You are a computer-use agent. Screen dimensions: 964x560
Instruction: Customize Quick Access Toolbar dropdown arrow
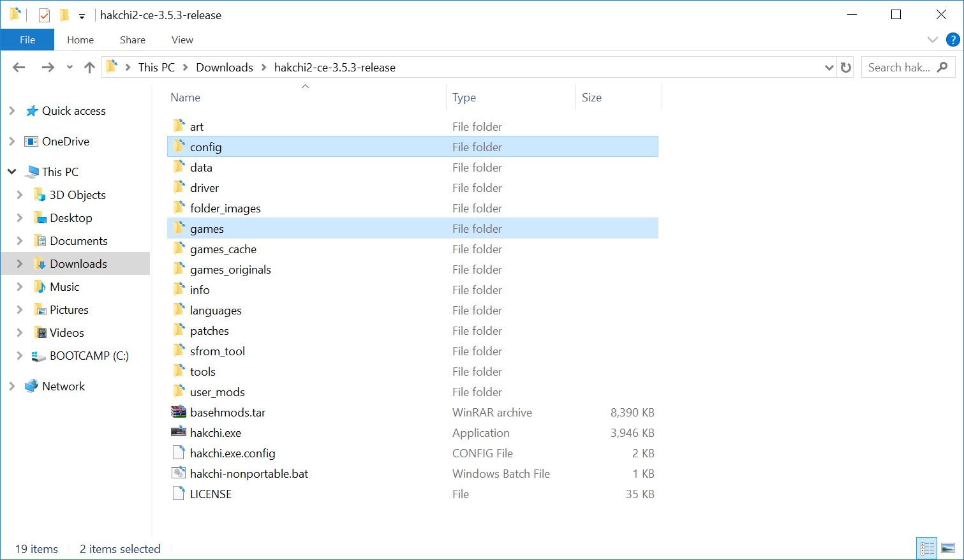[82, 17]
